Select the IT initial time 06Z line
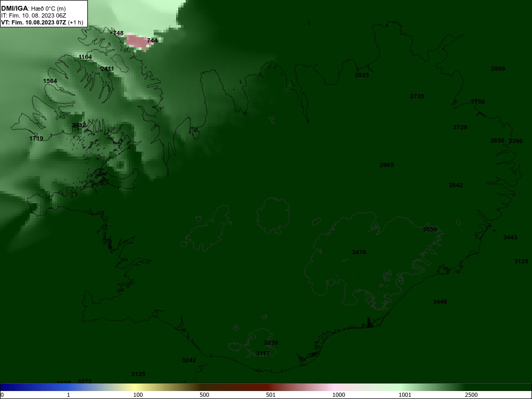 pos(34,15)
